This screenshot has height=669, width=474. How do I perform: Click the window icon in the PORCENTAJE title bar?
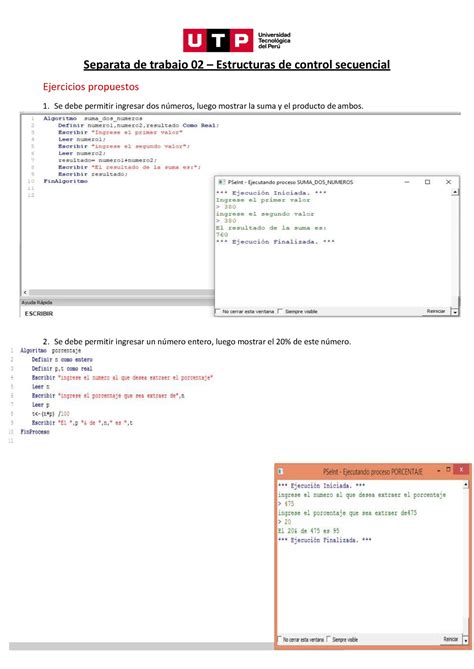click(280, 471)
